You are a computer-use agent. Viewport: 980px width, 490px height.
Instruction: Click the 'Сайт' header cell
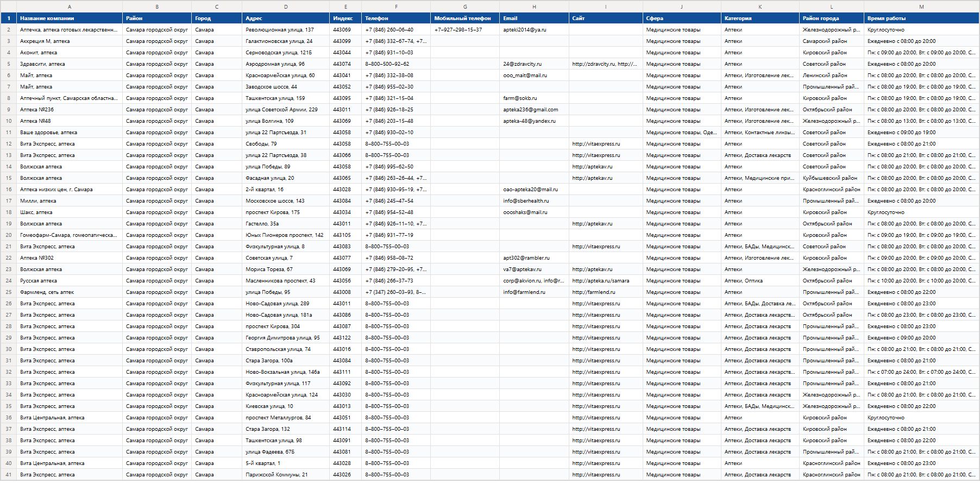606,18
